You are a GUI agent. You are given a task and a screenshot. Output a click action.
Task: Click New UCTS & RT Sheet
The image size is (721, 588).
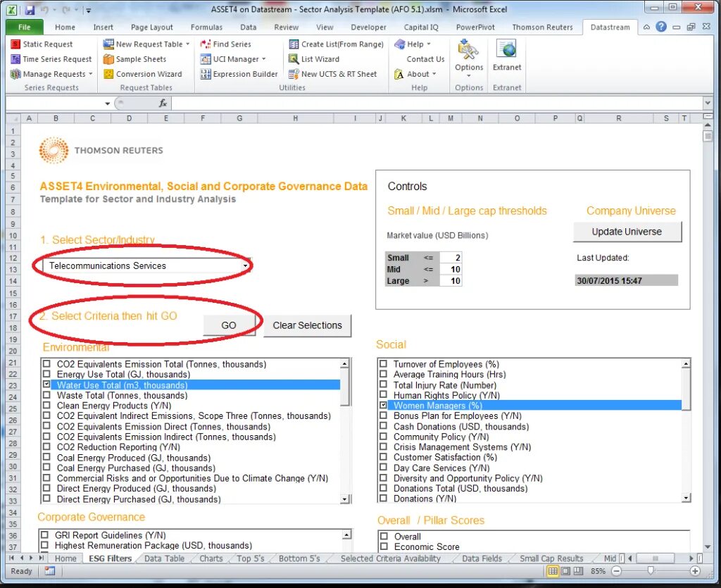coord(332,74)
